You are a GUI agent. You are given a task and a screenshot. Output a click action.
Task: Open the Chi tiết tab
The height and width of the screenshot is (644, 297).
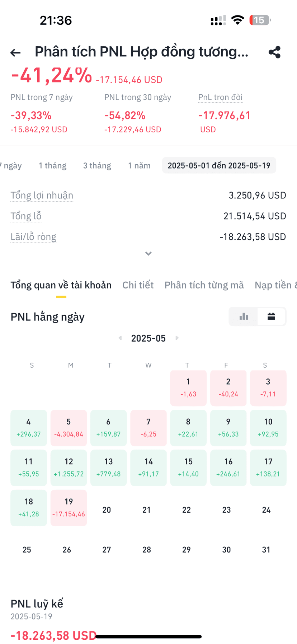point(138,285)
